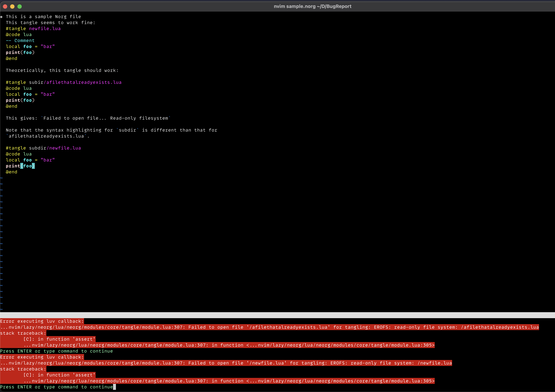Click the #tangle subir/afilethatalreadyexists.lua line

64,82
